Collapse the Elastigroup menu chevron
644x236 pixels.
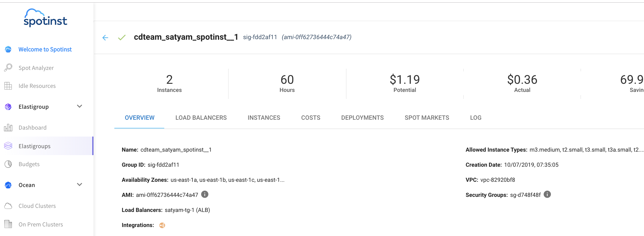click(x=80, y=106)
